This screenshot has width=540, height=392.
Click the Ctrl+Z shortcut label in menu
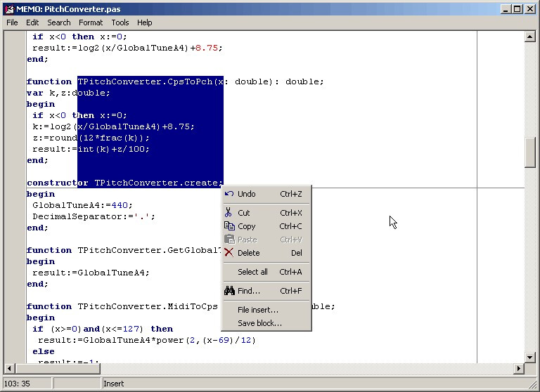click(x=290, y=194)
